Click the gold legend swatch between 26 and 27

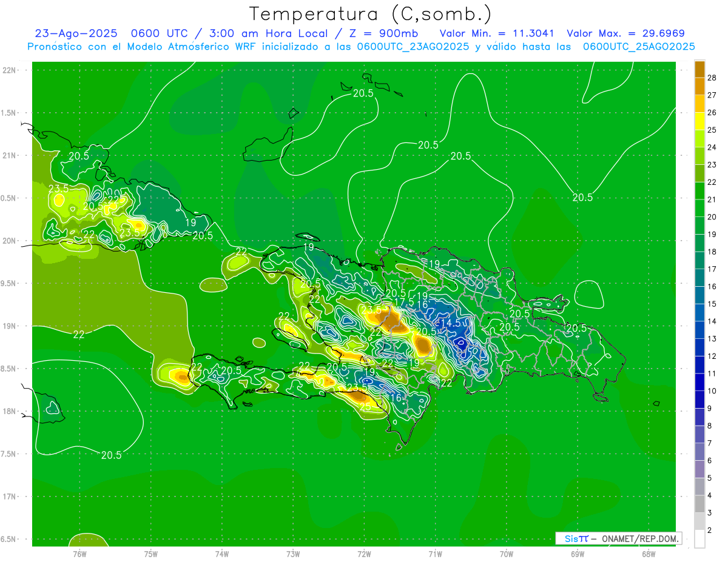point(699,104)
